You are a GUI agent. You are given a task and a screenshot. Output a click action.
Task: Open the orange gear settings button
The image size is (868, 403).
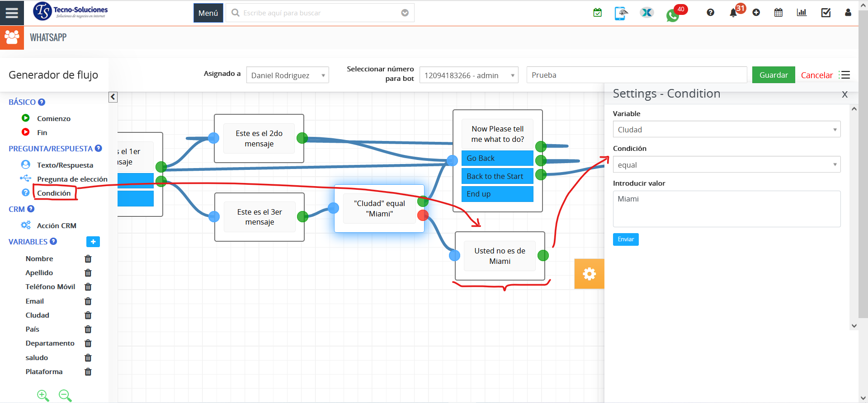[589, 274]
